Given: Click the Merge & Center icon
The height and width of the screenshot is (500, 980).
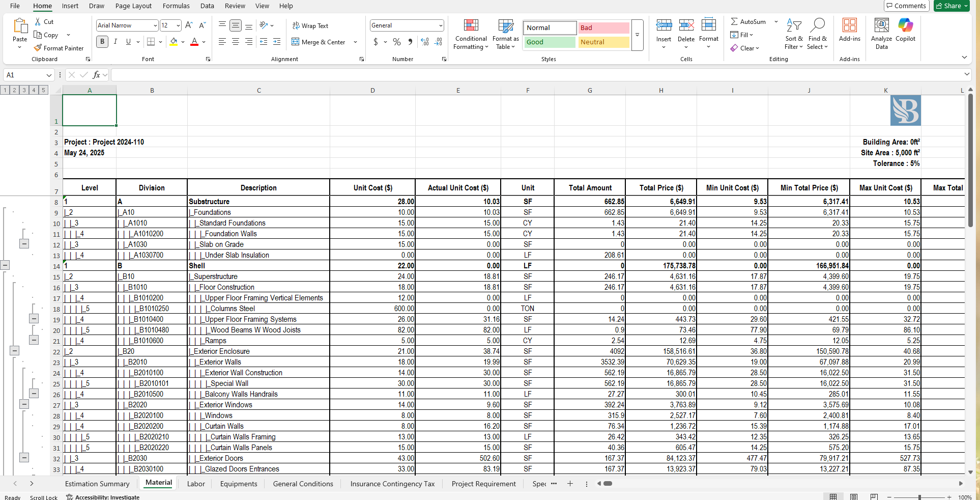Looking at the screenshot, I should pos(295,42).
